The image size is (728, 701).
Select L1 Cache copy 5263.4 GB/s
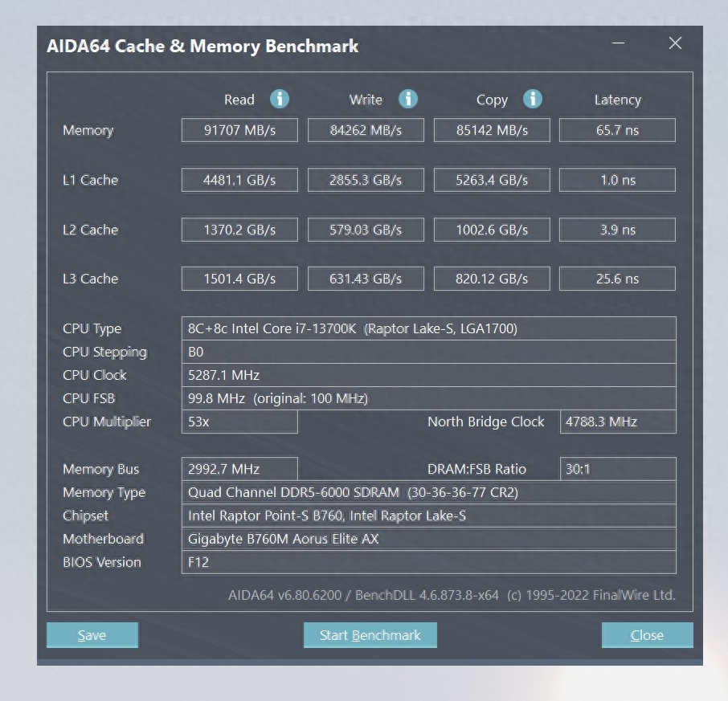coord(492,180)
